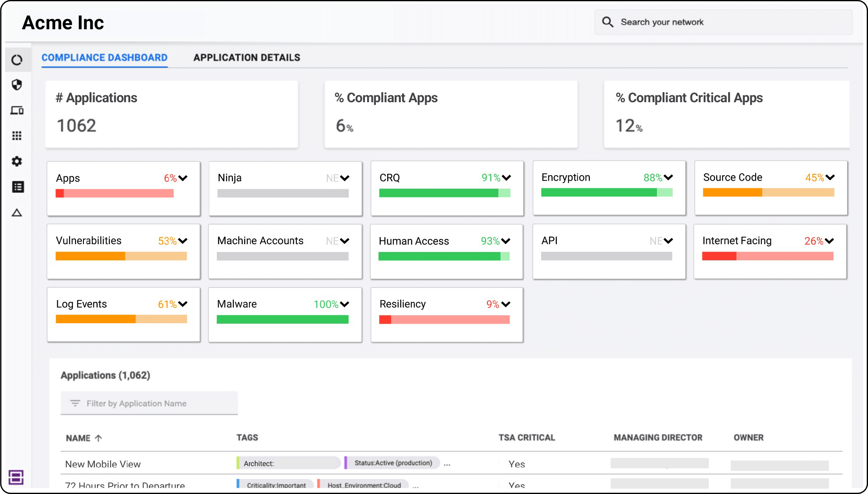Click the Host_Environment:Cloud tag chip
The width and height of the screenshot is (868, 494).
coord(364,484)
